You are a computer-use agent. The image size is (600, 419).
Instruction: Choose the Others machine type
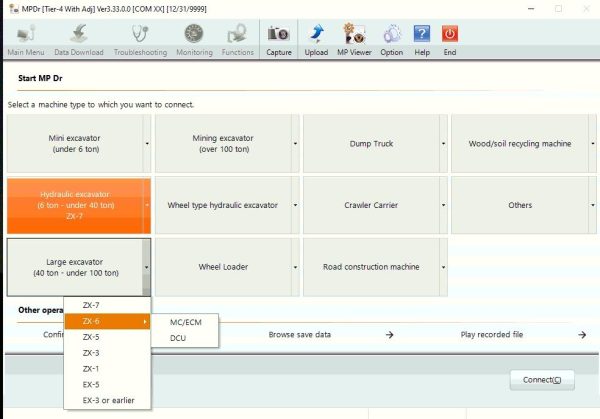tap(520, 205)
